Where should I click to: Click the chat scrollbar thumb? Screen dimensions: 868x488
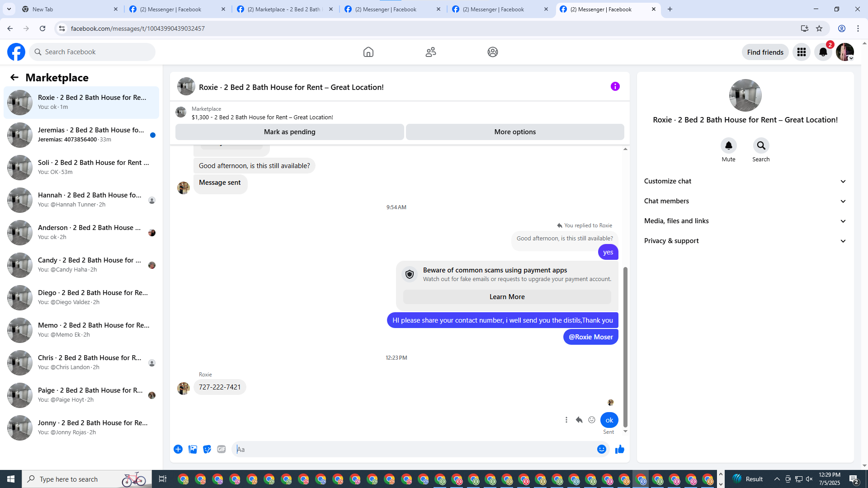click(x=625, y=346)
